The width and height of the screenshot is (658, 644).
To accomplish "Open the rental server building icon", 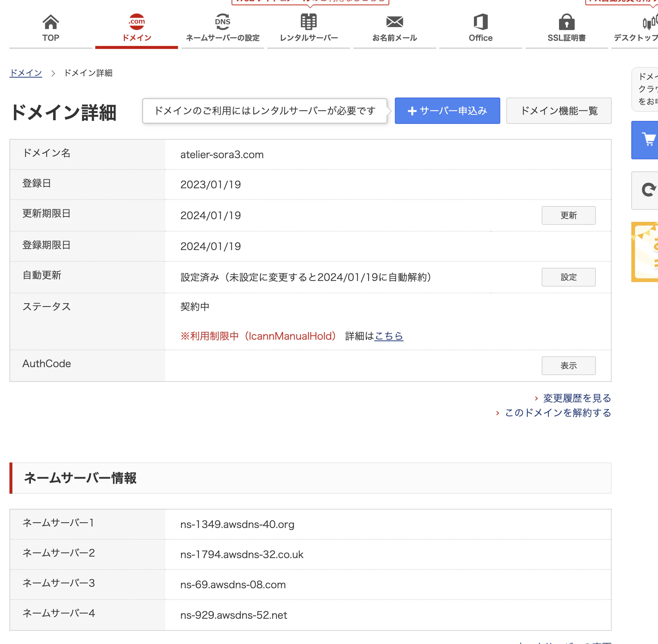I will (309, 22).
